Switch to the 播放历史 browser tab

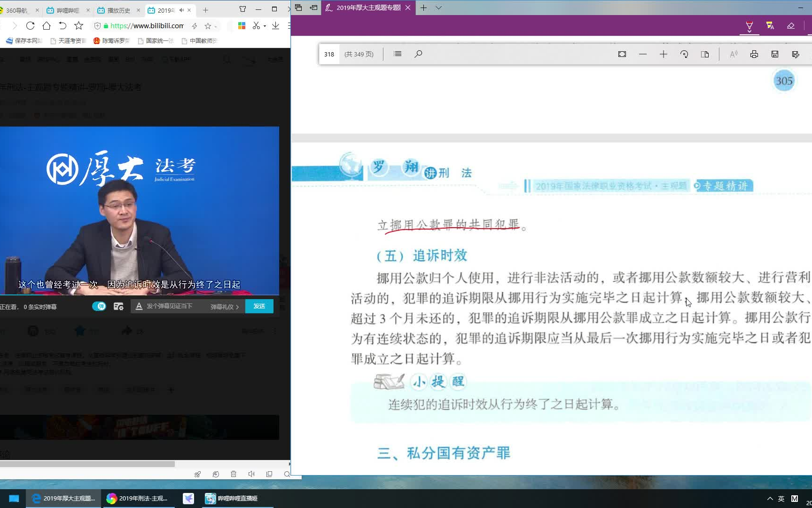tap(118, 10)
